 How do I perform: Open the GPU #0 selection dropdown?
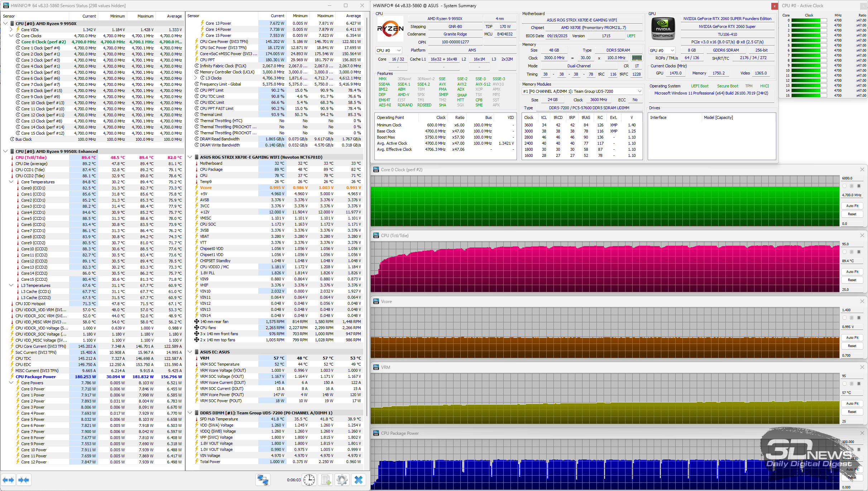[662, 50]
